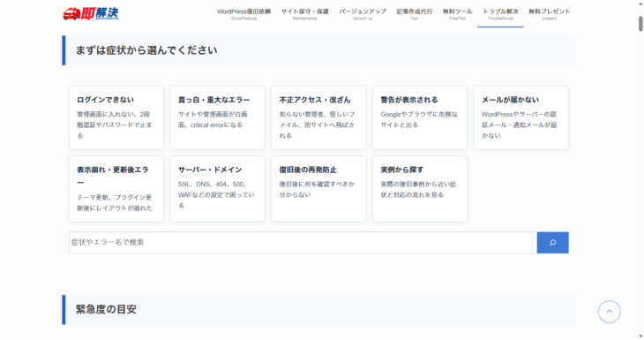Viewport: 644px width, 340px height.
Task: Select the メールが届かない card
Action: pyautogui.click(x=520, y=117)
